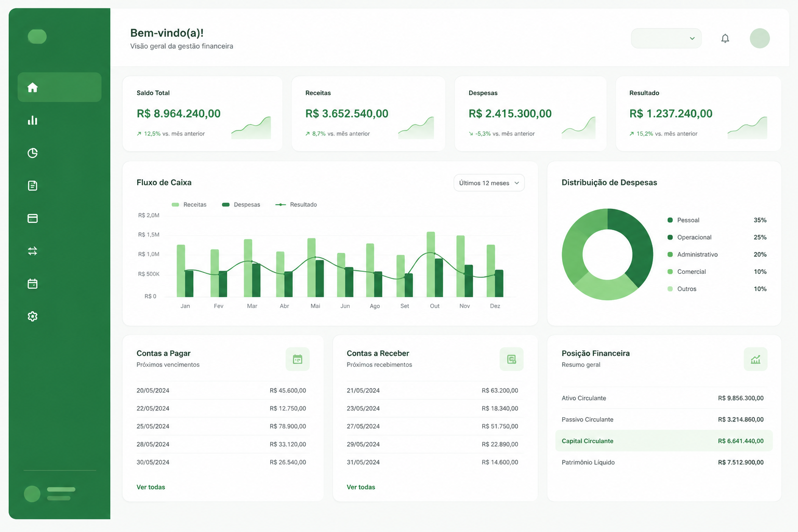Open the settings gear sidebar icon
This screenshot has height=532, width=798.
(x=33, y=316)
